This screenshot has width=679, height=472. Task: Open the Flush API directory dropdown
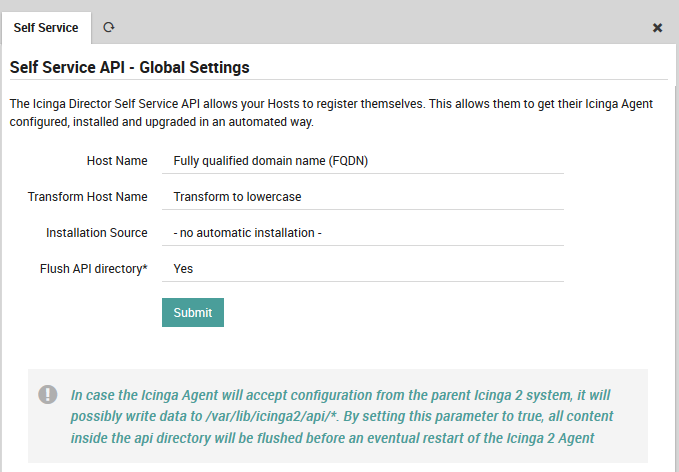coord(362,269)
